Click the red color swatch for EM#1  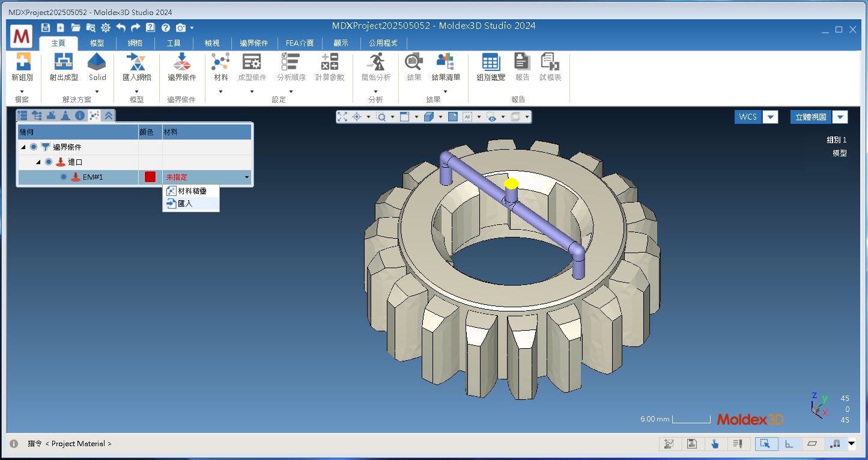150,177
